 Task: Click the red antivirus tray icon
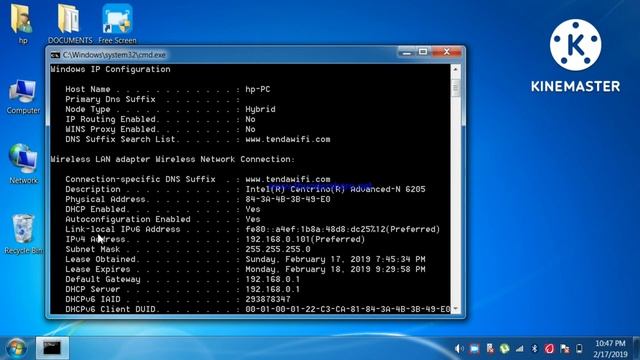point(549,349)
